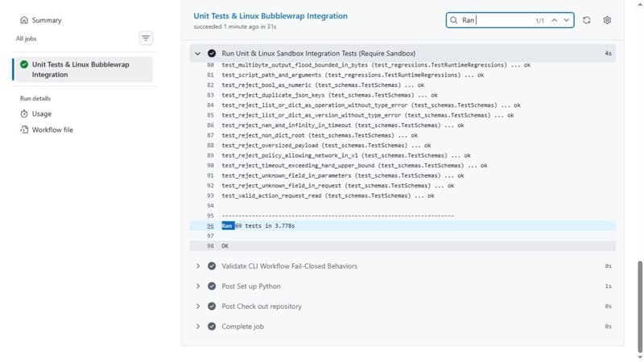Image resolution: width=644 pixels, height=362 pixels.
Task: Click the green success check icon of job
Action: point(24,64)
